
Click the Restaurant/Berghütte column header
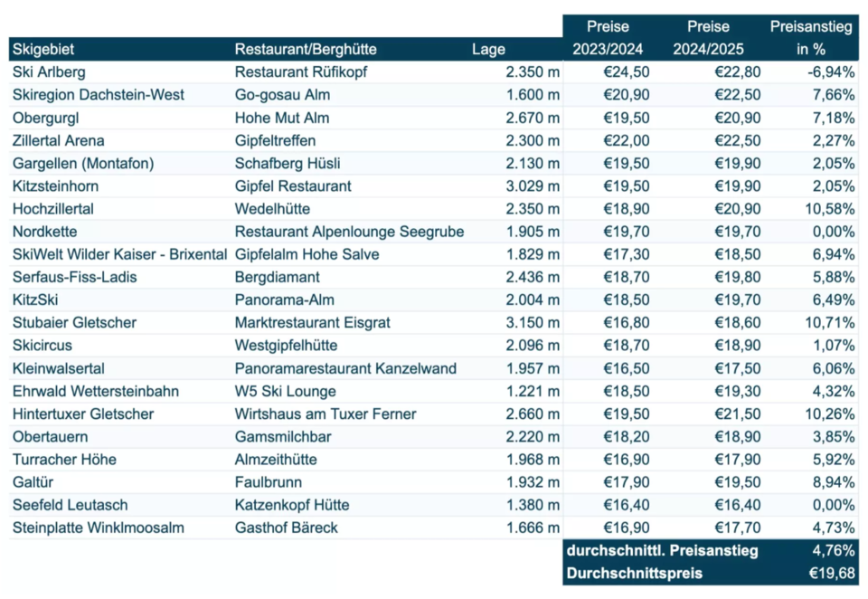(306, 49)
